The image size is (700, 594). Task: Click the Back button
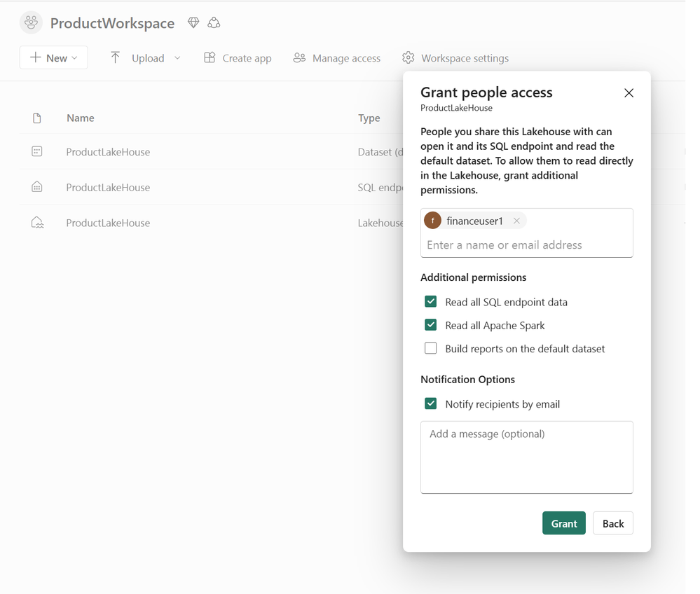(613, 523)
